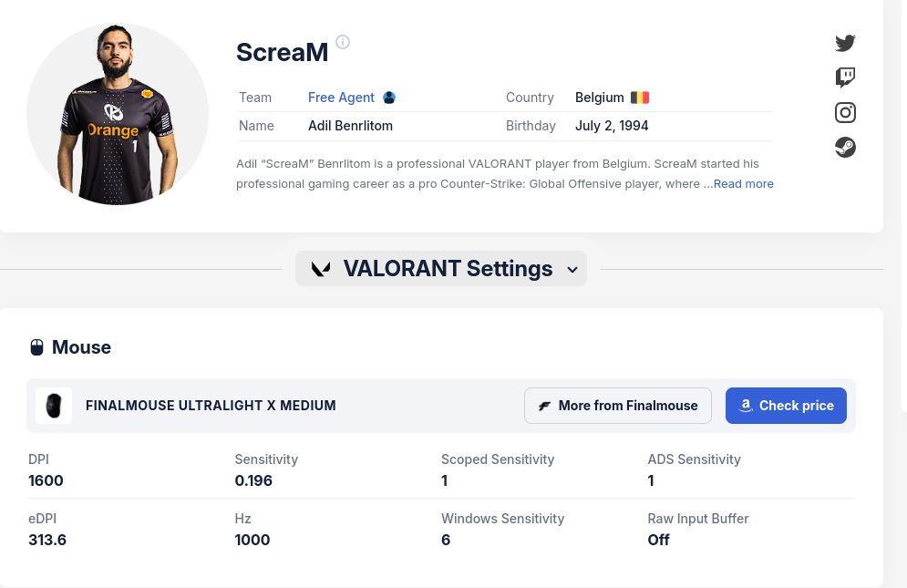Screen dimensions: 907x588
Task: Click More from Finalmouse button
Action: click(x=618, y=406)
